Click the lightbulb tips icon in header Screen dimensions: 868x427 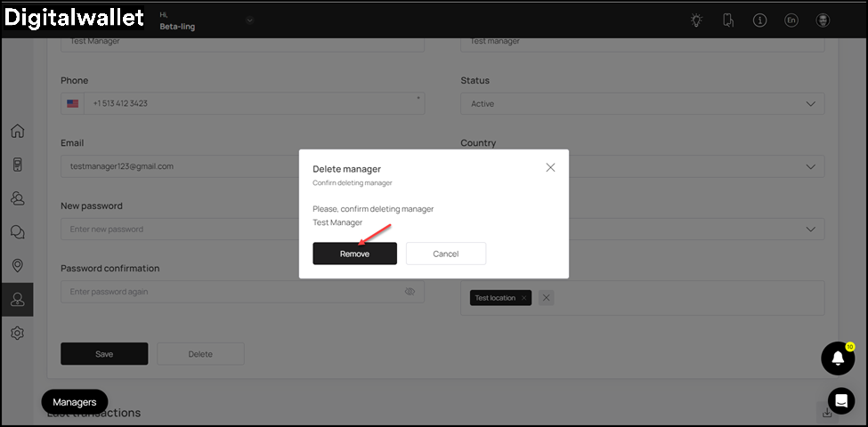point(696,20)
